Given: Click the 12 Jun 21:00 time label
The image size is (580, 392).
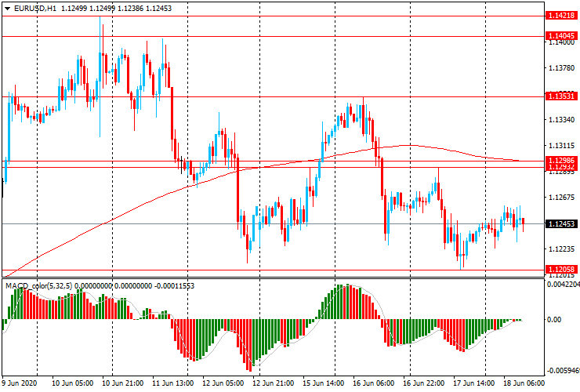Looking at the screenshot, I should tap(274, 383).
